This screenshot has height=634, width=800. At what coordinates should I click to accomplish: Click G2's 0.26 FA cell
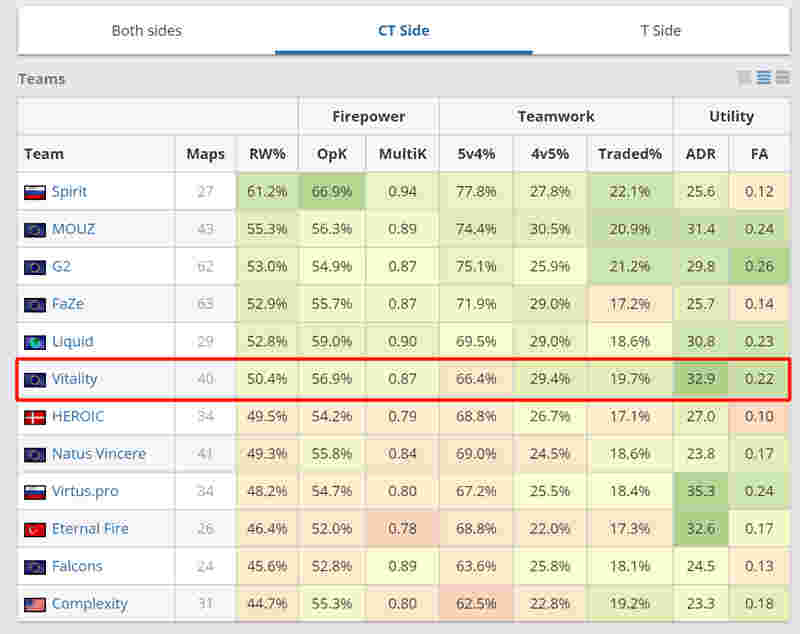(759, 266)
